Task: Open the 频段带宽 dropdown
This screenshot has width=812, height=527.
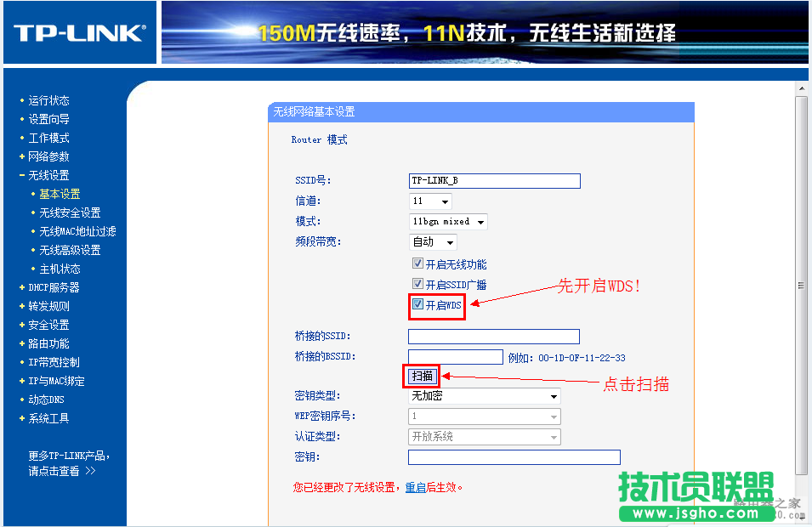Action: 433,241
